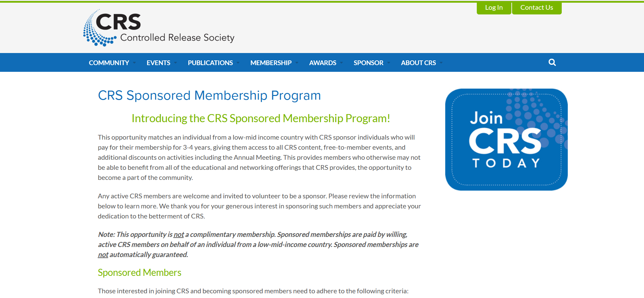
Task: Choose the Membership menu item
Action: click(x=271, y=63)
